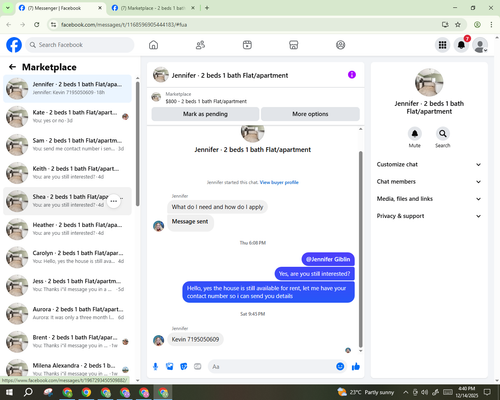Show hidden system tray icons chevron
This screenshot has width=500, height=400.
click(x=405, y=392)
